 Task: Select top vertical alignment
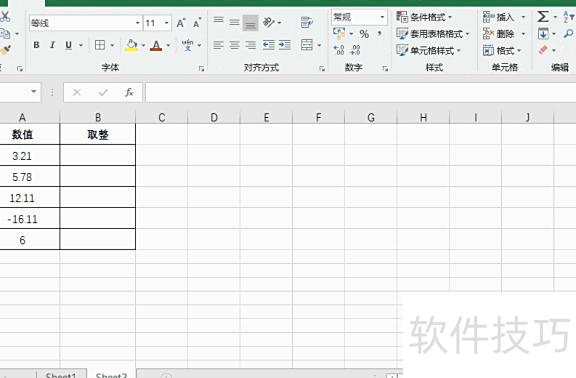219,20
